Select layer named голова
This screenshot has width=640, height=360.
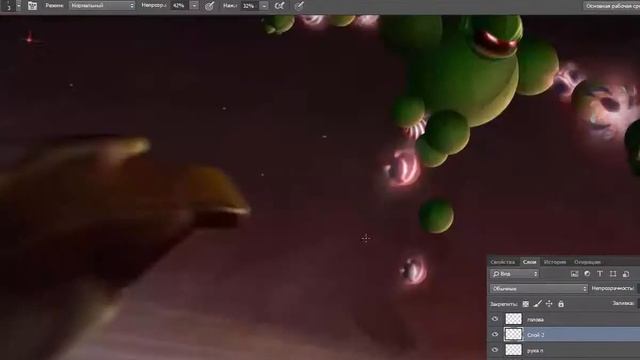pos(536,320)
